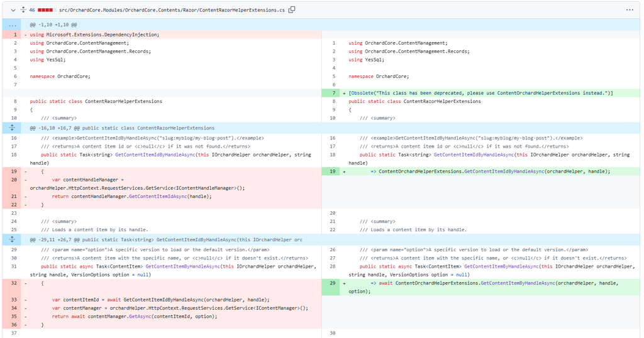This screenshot has width=644, height=338.
Task: Click the '@@ -29,11 +26,7 @@' hunk header text
Action: coord(166,239)
